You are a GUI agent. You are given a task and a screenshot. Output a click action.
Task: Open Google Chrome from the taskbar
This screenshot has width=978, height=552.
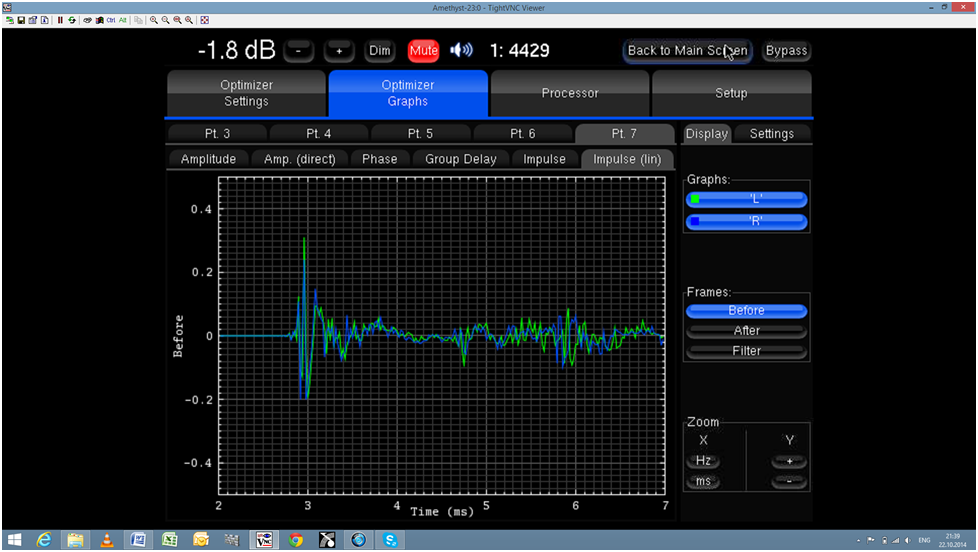click(296, 540)
